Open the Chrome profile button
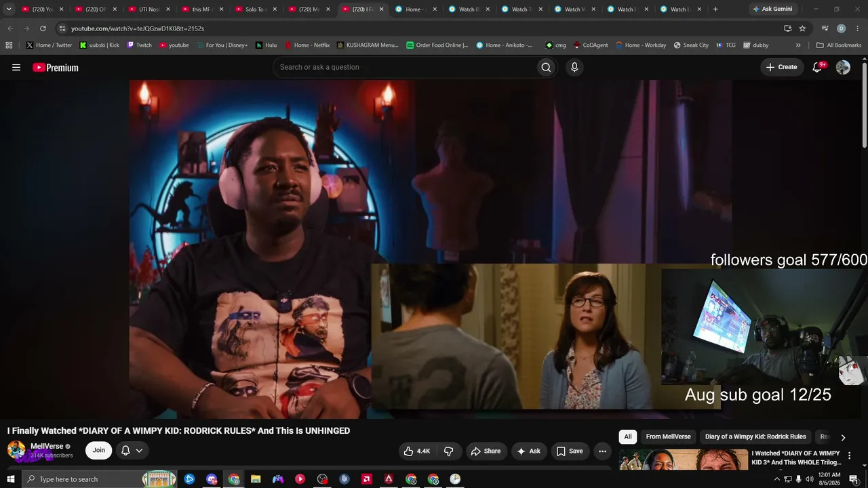The width and height of the screenshot is (868, 488). 842,28
